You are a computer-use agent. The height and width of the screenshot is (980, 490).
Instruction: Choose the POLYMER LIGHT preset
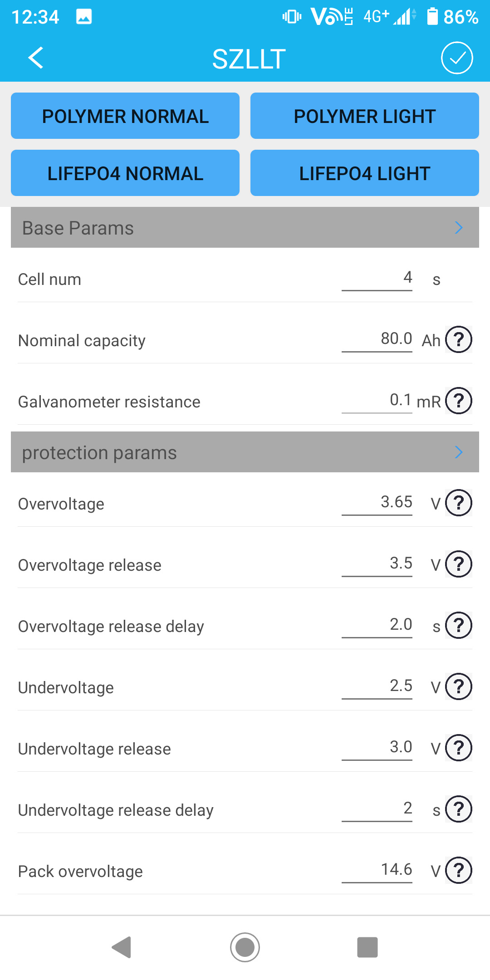pos(364,116)
